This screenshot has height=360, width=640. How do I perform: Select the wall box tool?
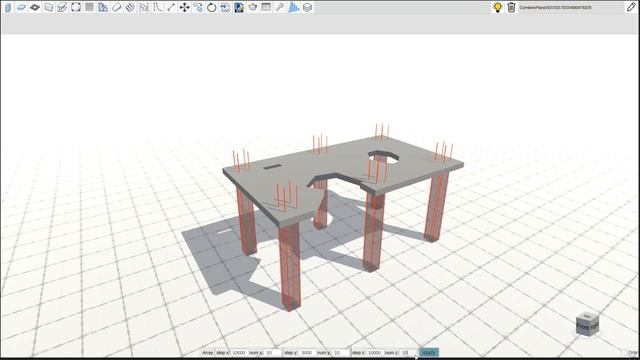49,7
